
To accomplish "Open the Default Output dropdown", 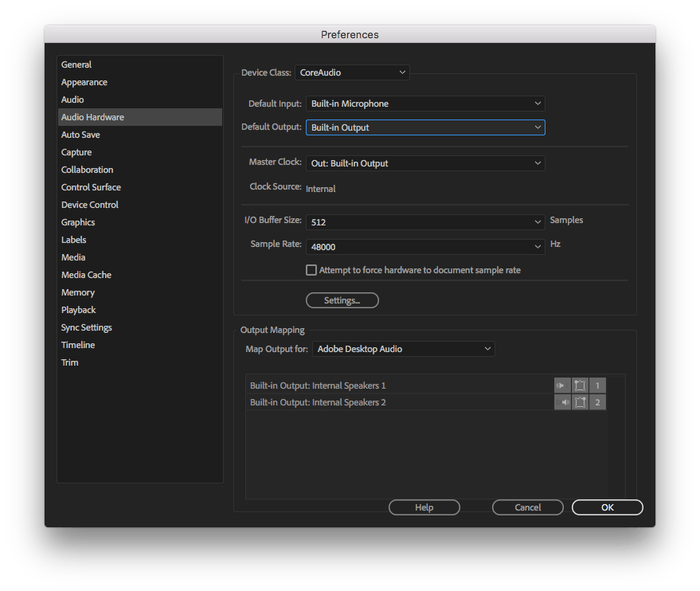I will (x=425, y=127).
